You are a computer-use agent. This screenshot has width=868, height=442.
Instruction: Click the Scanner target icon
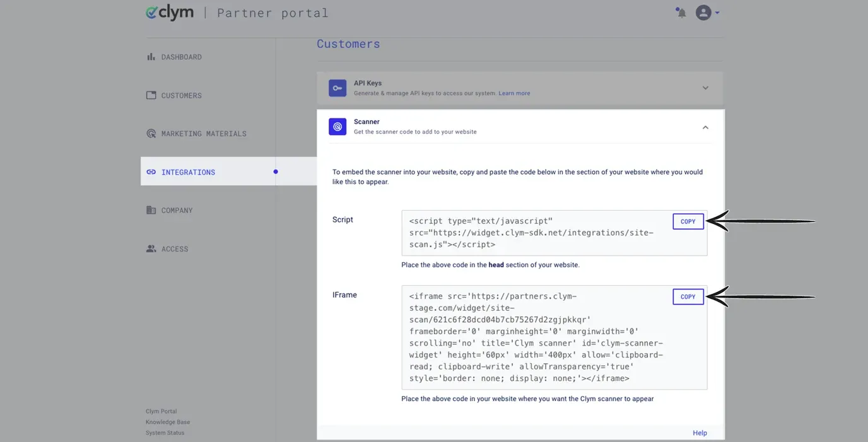click(337, 127)
